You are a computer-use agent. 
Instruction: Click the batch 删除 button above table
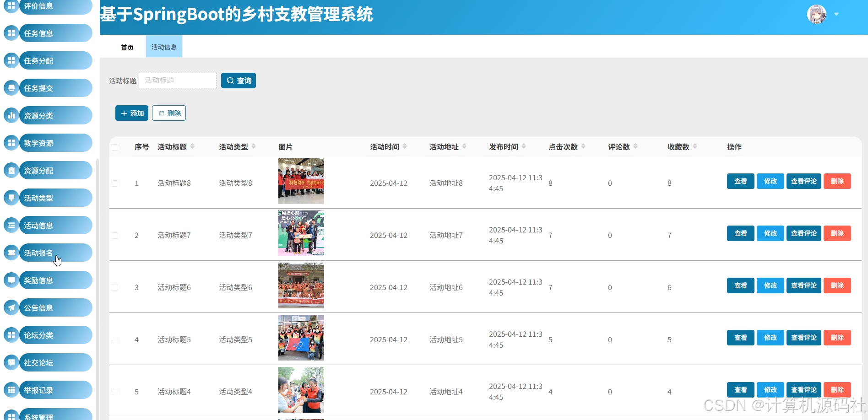(169, 113)
